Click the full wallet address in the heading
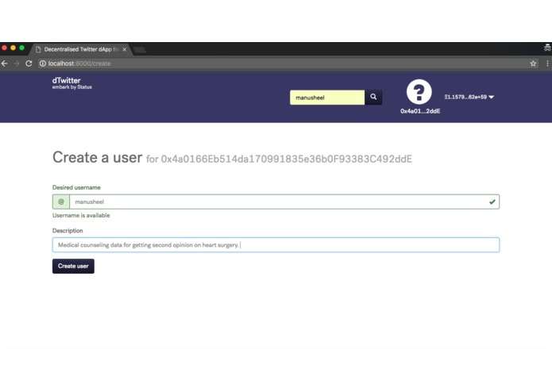This screenshot has width=552, height=392. tap(286, 159)
